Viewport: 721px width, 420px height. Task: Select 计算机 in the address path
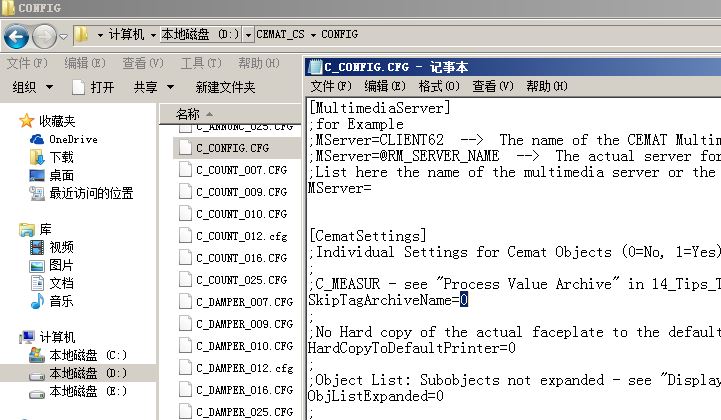126,35
